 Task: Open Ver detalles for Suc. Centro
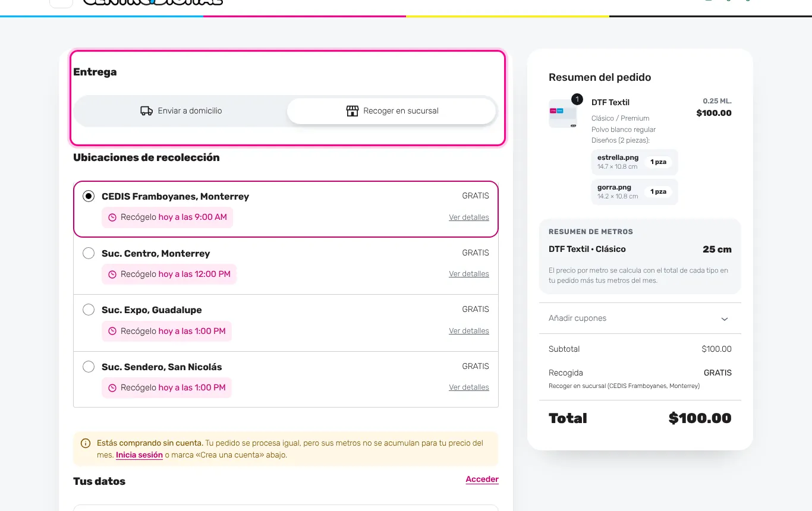[469, 274]
